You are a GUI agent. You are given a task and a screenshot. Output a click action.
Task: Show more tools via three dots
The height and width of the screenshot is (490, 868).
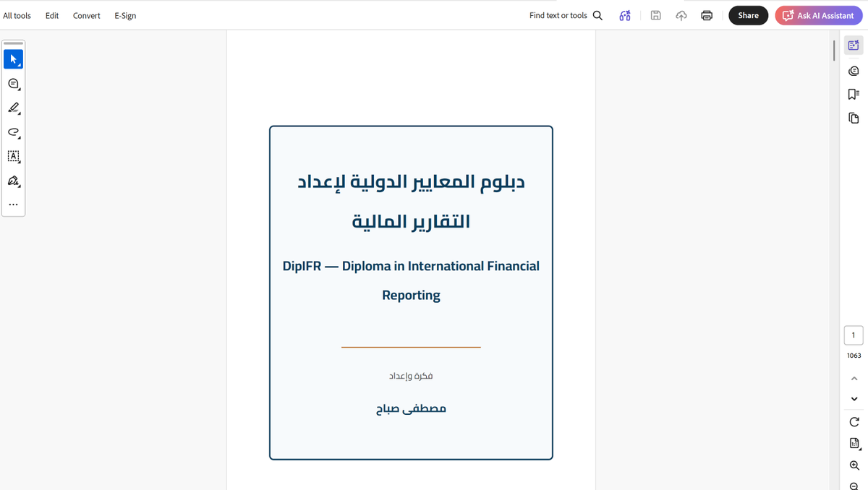tap(13, 205)
